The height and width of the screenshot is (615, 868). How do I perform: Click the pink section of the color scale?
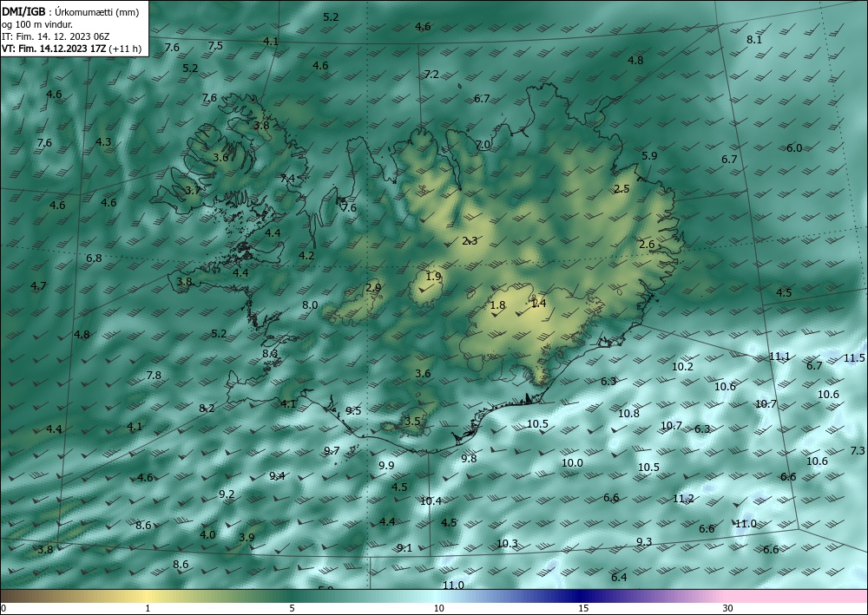coord(797,596)
